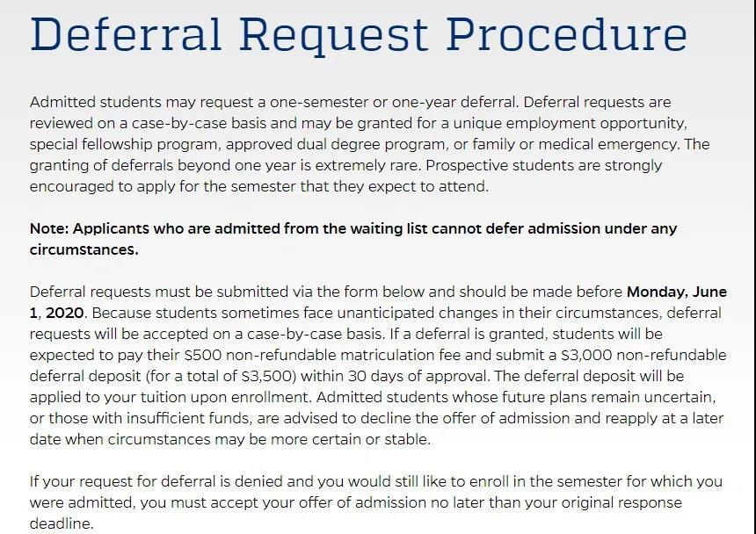Click the "$3,000" deferral deposit amount
The width and height of the screenshot is (756, 534).
point(591,355)
